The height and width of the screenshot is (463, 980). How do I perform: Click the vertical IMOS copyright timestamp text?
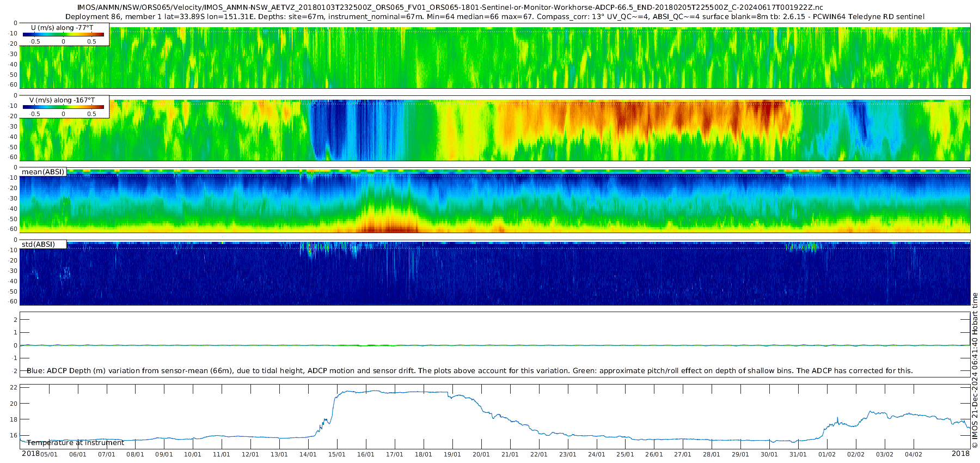(975, 370)
